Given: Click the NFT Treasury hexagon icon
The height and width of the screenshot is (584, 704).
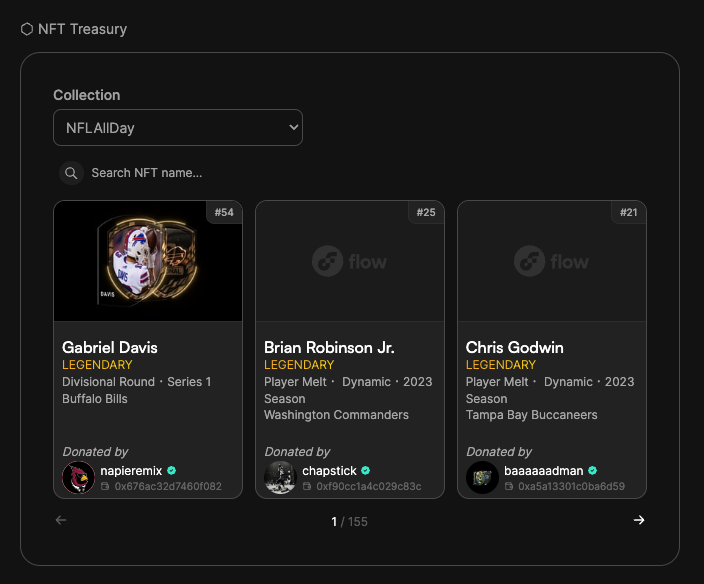Looking at the screenshot, I should (27, 29).
